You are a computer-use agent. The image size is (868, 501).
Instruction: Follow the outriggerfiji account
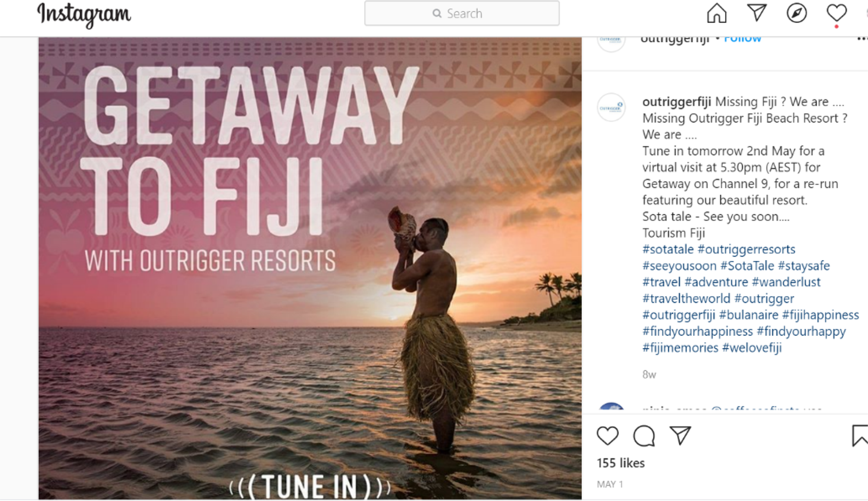[743, 39]
